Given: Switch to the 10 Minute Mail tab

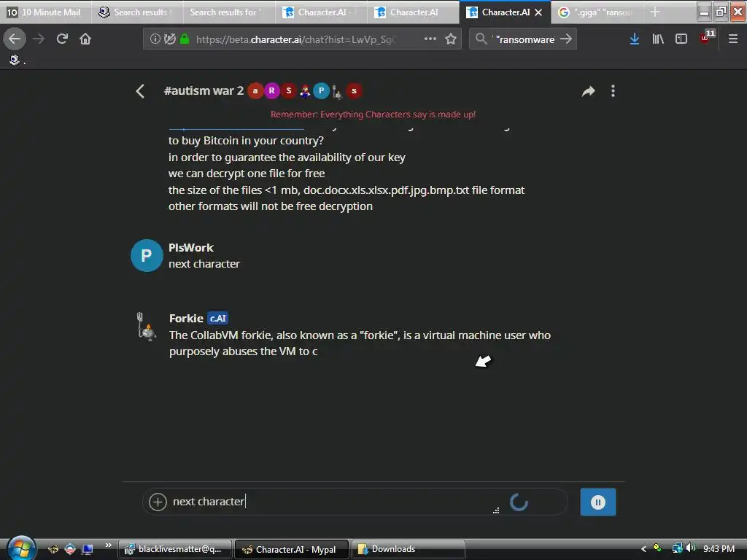Looking at the screenshot, I should [46, 12].
